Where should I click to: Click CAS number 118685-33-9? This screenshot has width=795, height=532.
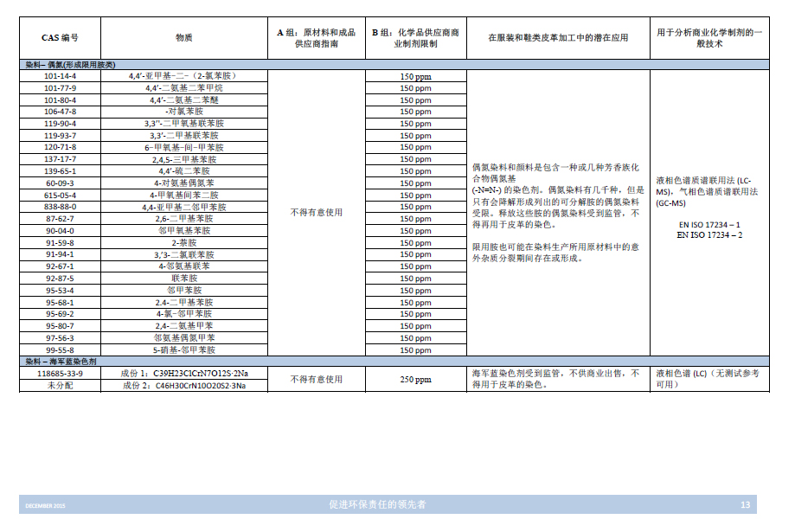click(x=61, y=374)
